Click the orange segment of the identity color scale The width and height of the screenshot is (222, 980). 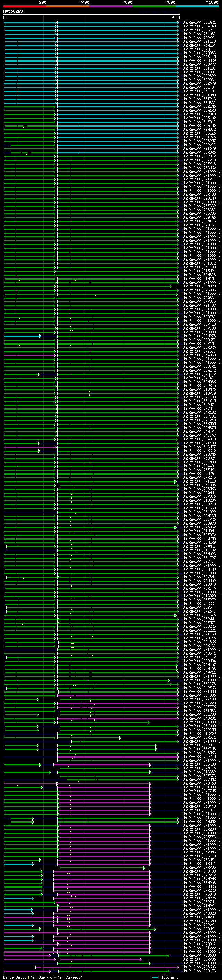68,6
